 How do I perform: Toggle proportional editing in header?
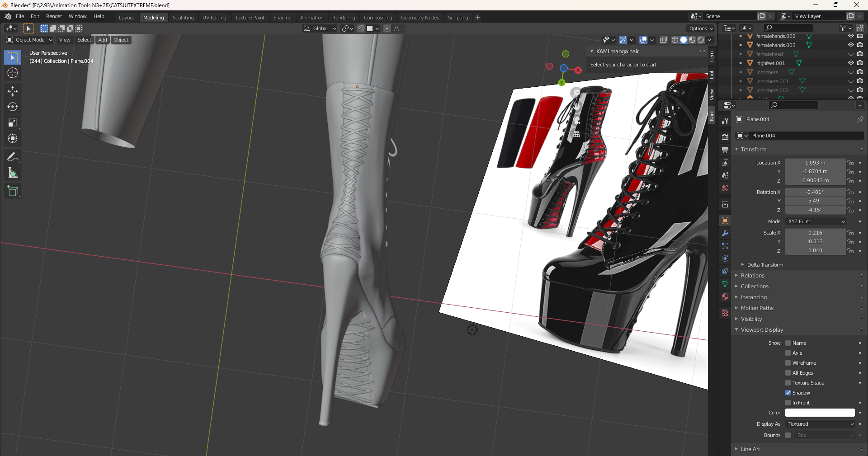pyautogui.click(x=387, y=28)
